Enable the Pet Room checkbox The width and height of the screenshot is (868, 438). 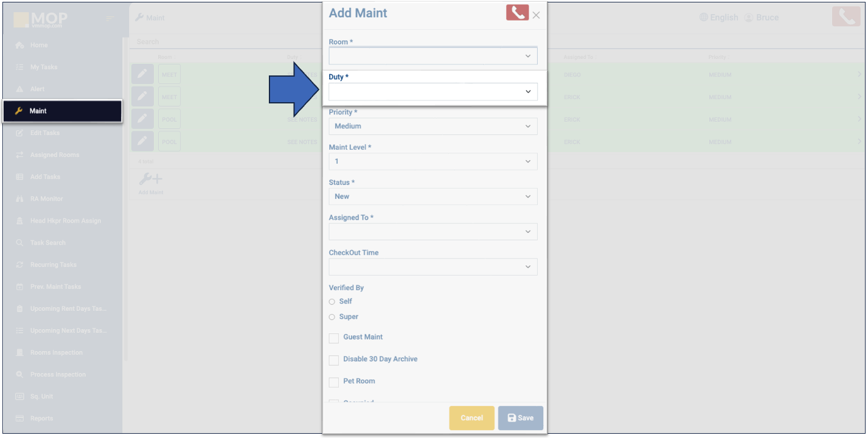(x=334, y=382)
